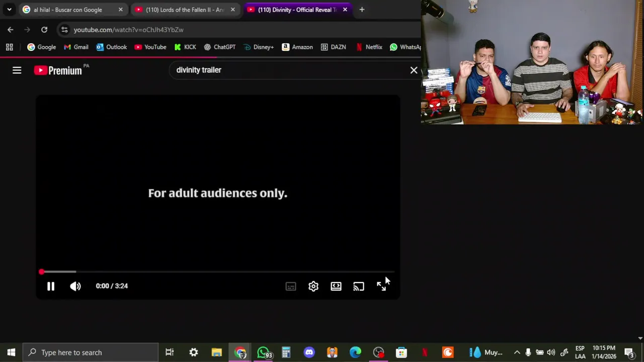
Task: Close the 'al hilal' browser tab
Action: pos(120,10)
